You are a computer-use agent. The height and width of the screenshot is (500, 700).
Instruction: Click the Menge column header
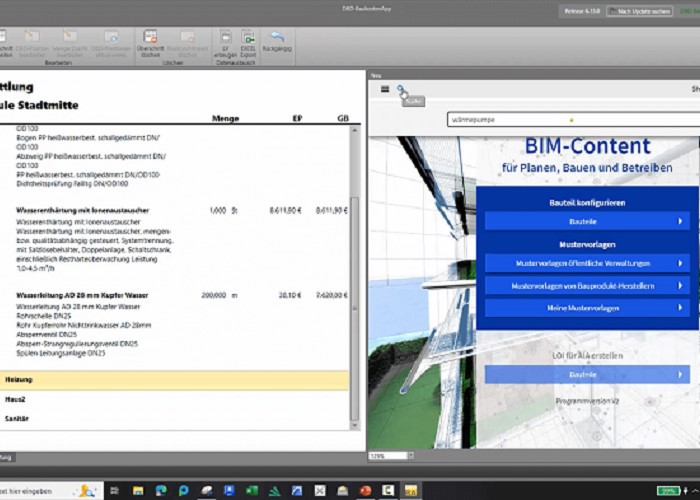pos(225,118)
